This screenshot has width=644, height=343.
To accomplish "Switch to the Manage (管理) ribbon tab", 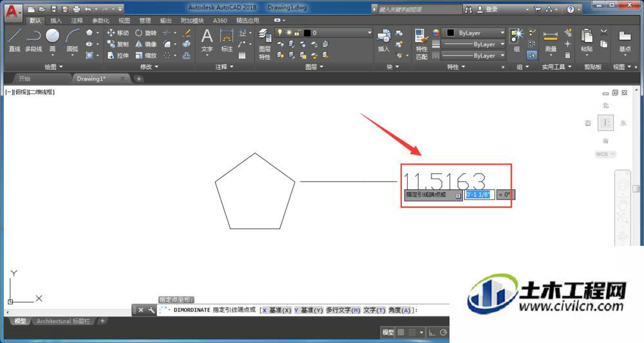I will click(x=144, y=21).
